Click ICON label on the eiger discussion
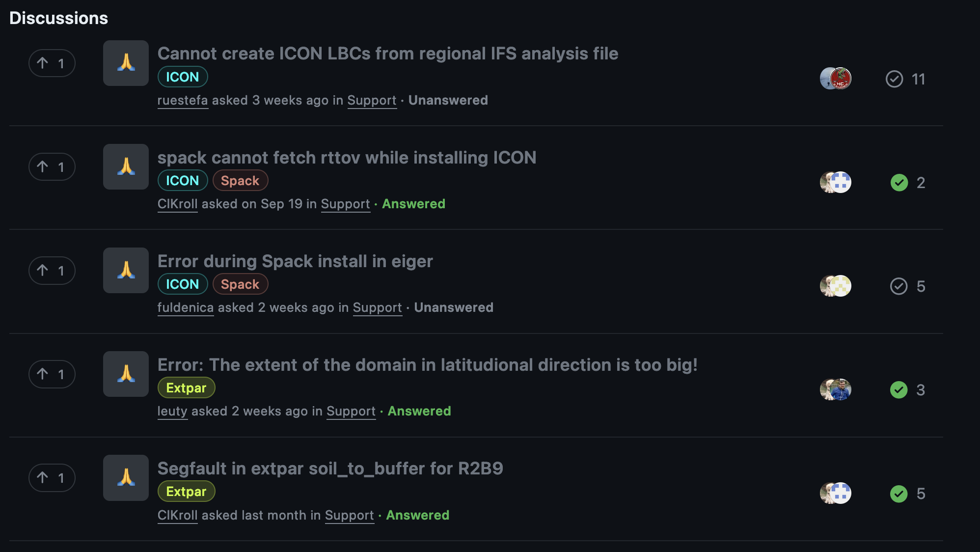 coord(182,284)
